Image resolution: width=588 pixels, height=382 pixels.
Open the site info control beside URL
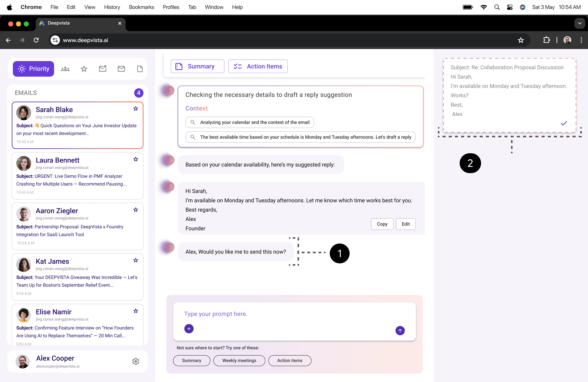click(x=55, y=40)
